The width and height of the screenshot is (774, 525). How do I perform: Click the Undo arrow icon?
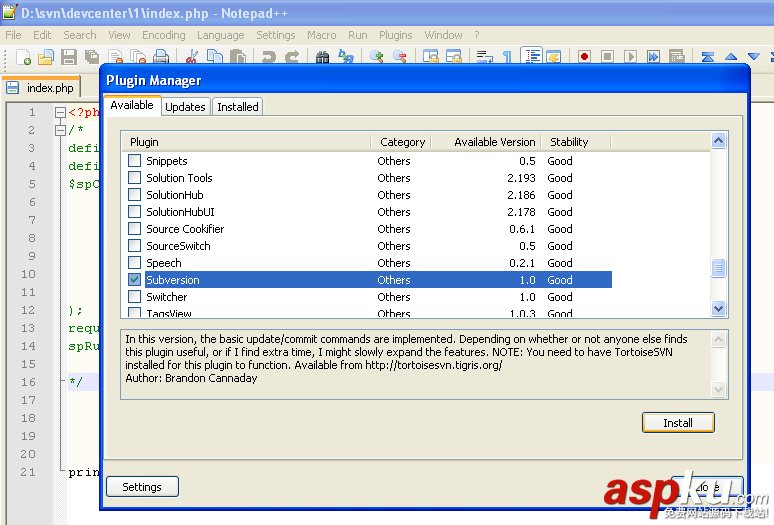(x=269, y=57)
